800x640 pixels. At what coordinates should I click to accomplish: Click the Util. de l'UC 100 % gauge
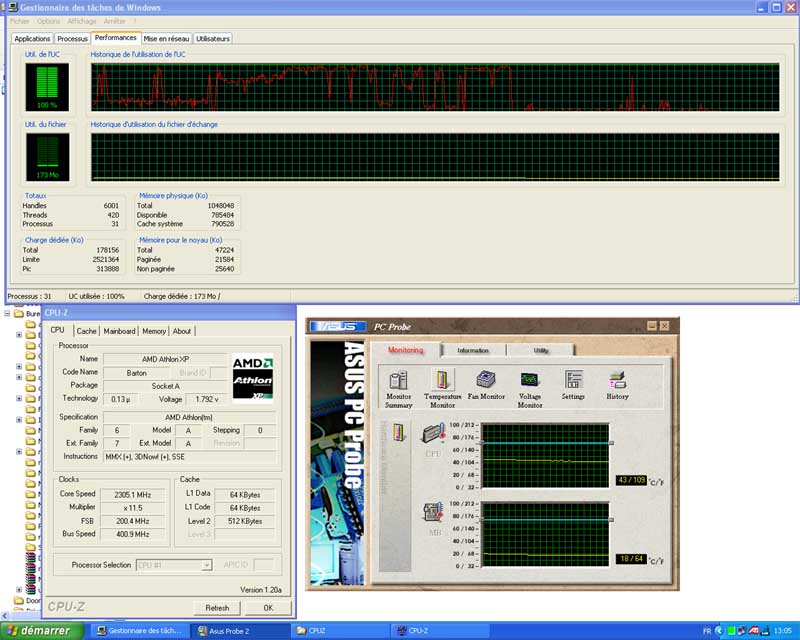coord(47,87)
